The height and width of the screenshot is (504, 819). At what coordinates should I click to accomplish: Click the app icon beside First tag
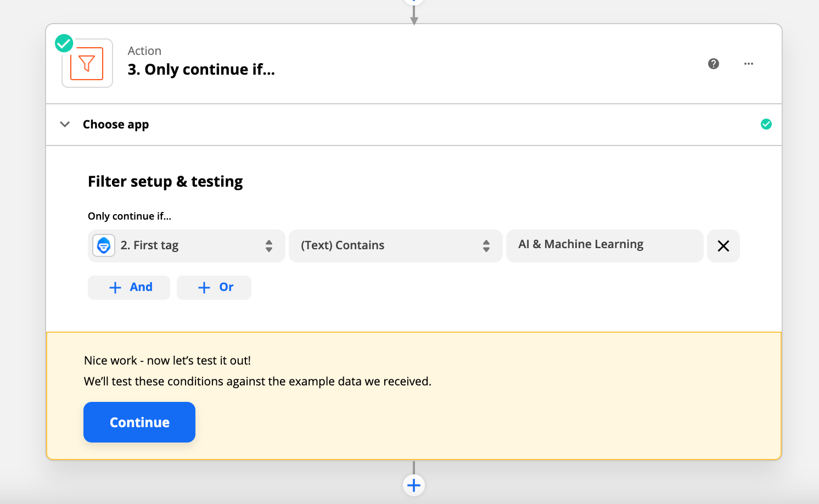tap(104, 245)
